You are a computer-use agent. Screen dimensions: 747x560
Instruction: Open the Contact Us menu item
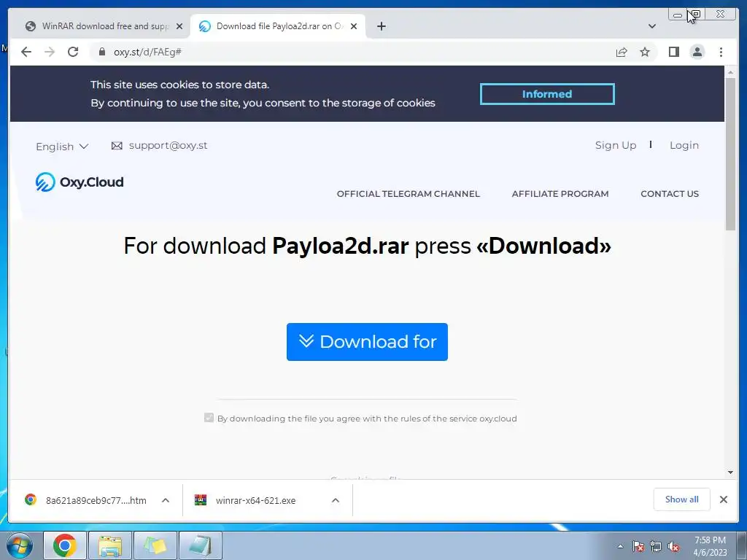(x=670, y=194)
